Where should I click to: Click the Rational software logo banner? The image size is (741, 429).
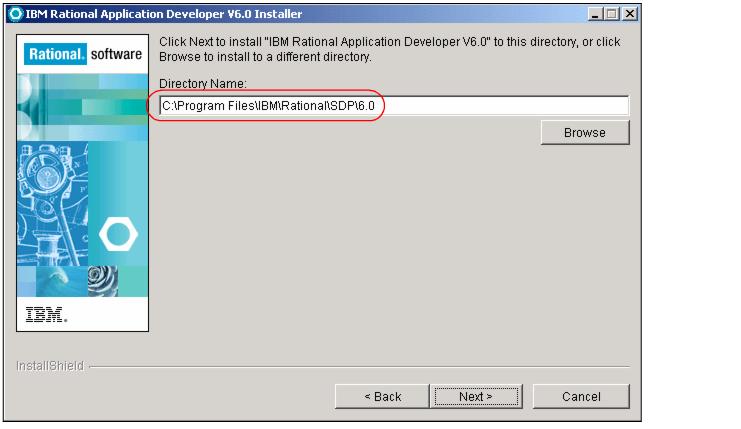pyautogui.click(x=83, y=54)
